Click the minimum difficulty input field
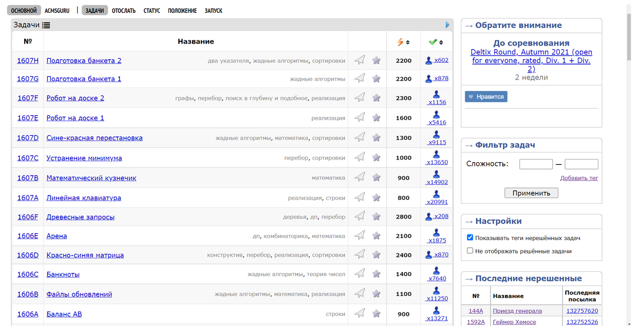Screen dimensions: 644x326 (x=536, y=164)
